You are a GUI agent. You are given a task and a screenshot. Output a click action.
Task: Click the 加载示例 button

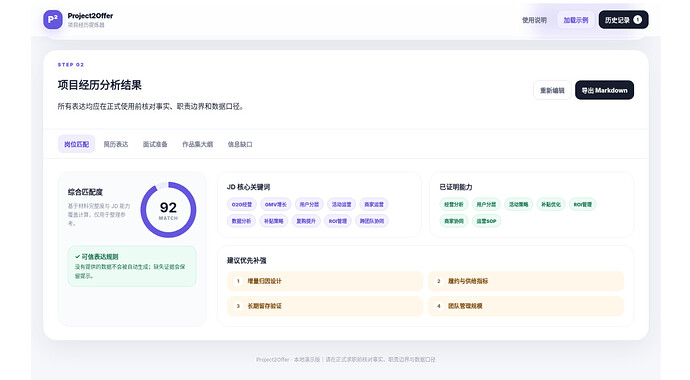click(576, 20)
